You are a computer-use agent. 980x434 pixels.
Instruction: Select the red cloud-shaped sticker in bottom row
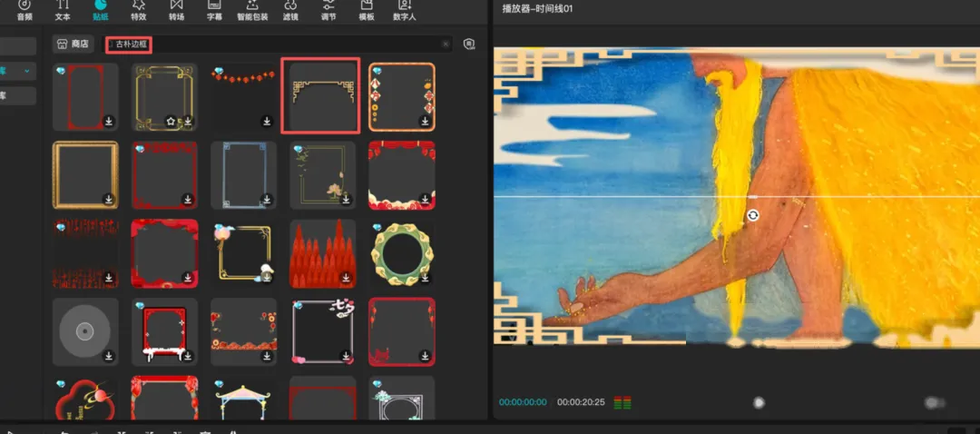point(85,399)
